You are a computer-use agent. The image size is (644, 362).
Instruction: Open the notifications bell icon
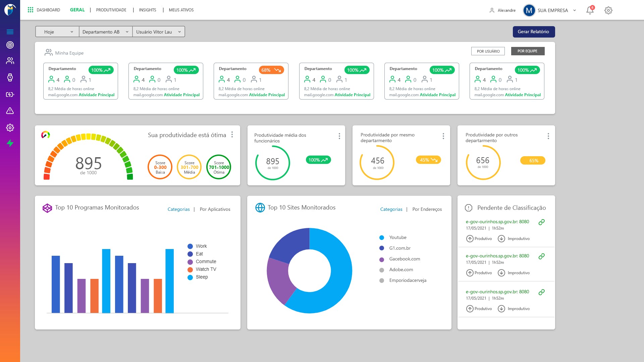(590, 10)
